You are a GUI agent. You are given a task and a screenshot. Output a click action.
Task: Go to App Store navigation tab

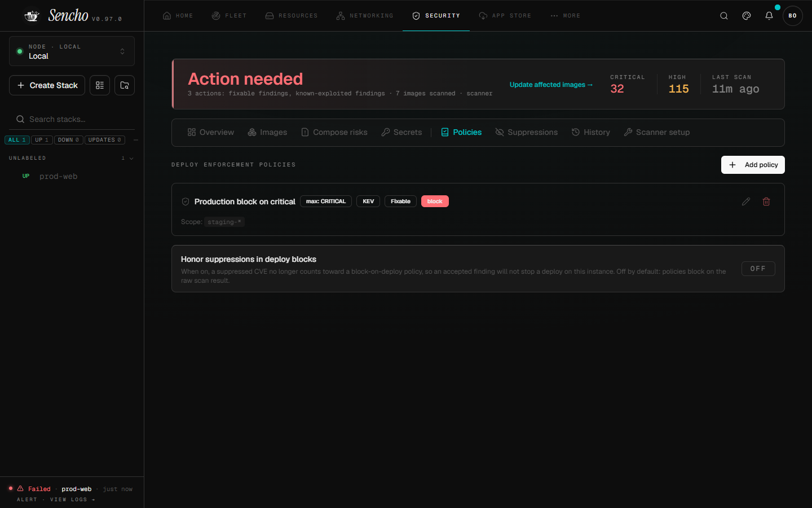click(505, 16)
